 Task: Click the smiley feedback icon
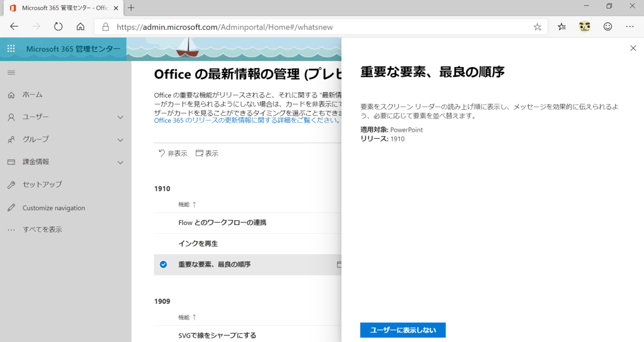click(x=608, y=26)
